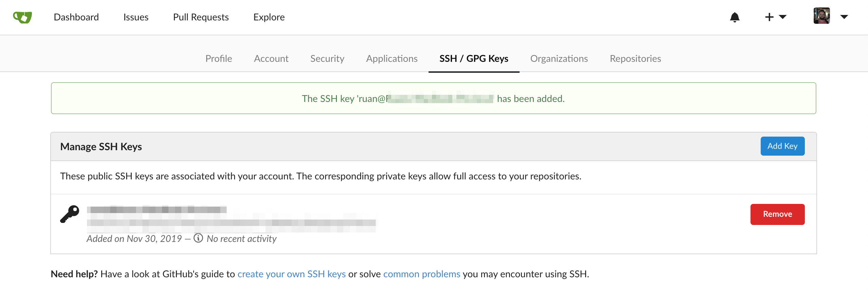The height and width of the screenshot is (297, 868).
Task: Follow the create your own SSH keys link
Action: tap(291, 274)
